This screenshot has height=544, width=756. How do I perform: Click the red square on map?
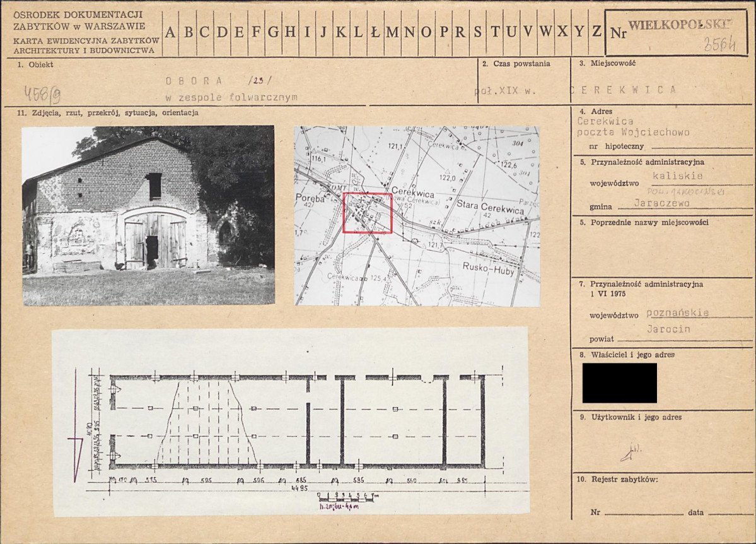click(368, 213)
